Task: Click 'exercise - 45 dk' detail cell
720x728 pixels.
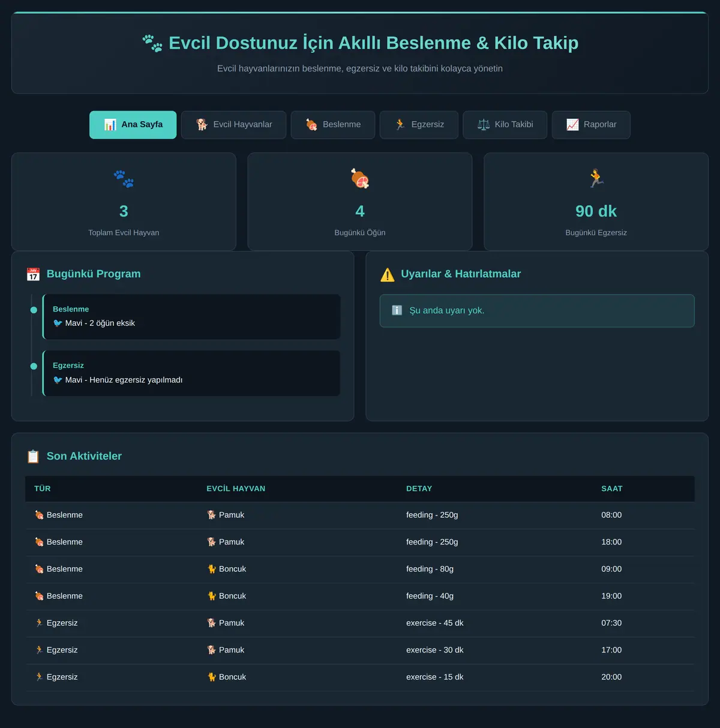Action: 434,623
